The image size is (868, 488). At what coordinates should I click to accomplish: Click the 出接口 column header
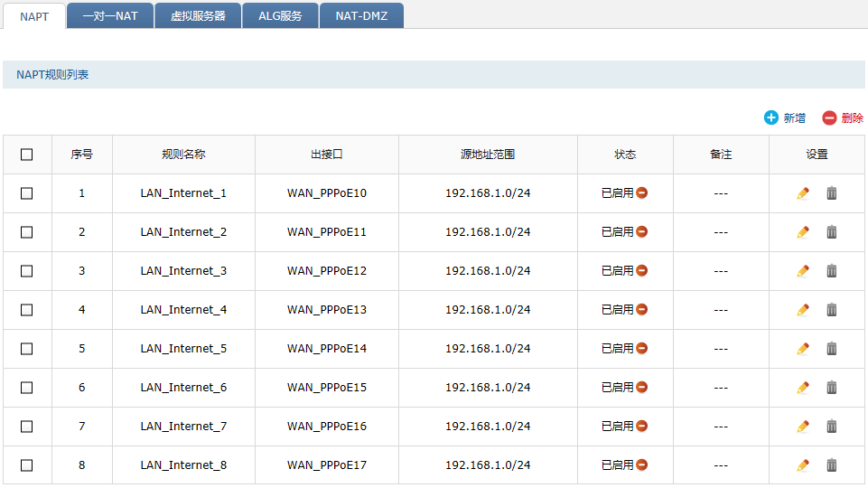pos(327,155)
